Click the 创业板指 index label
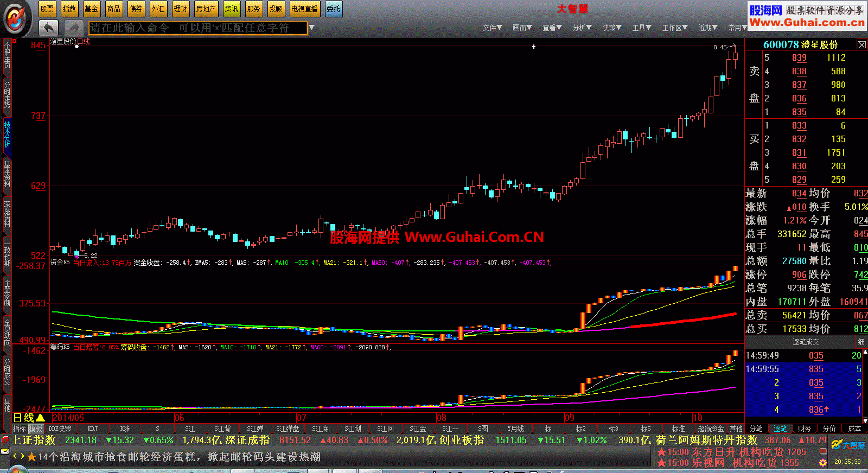This screenshot has width=868, height=473. coord(462,440)
